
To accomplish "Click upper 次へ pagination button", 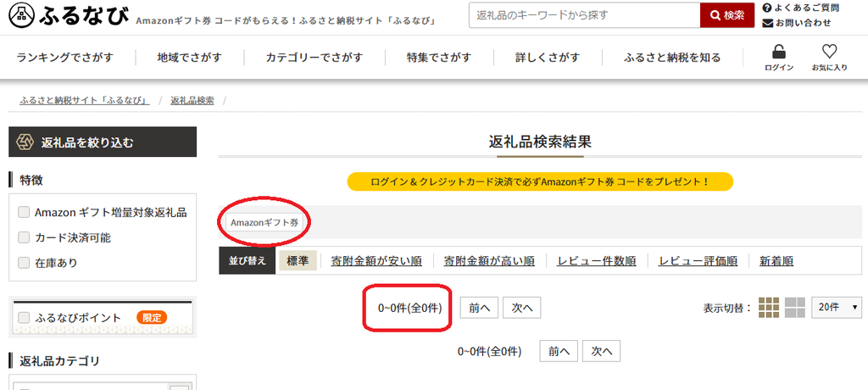I will 522,308.
